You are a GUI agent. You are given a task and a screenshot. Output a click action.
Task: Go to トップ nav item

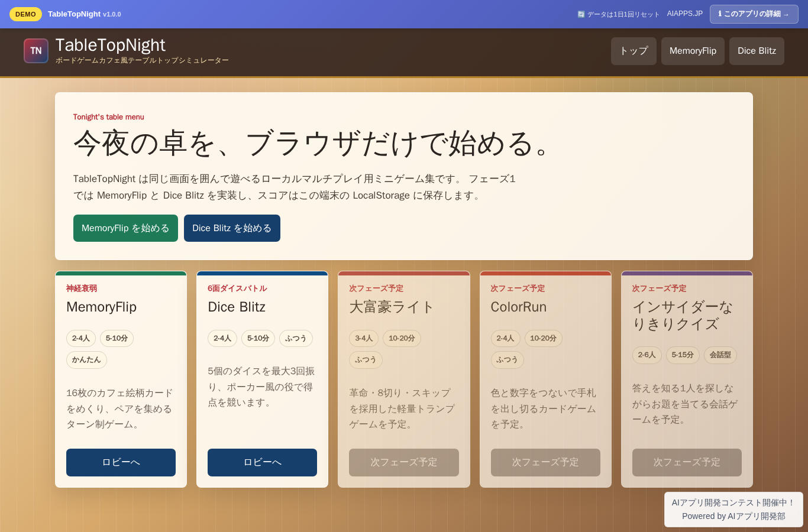click(x=634, y=51)
